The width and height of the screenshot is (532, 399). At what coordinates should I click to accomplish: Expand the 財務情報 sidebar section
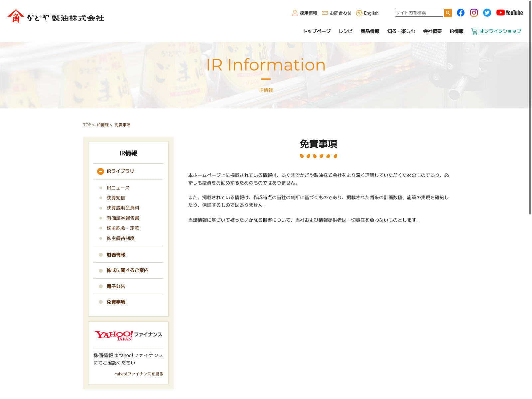[x=116, y=255]
